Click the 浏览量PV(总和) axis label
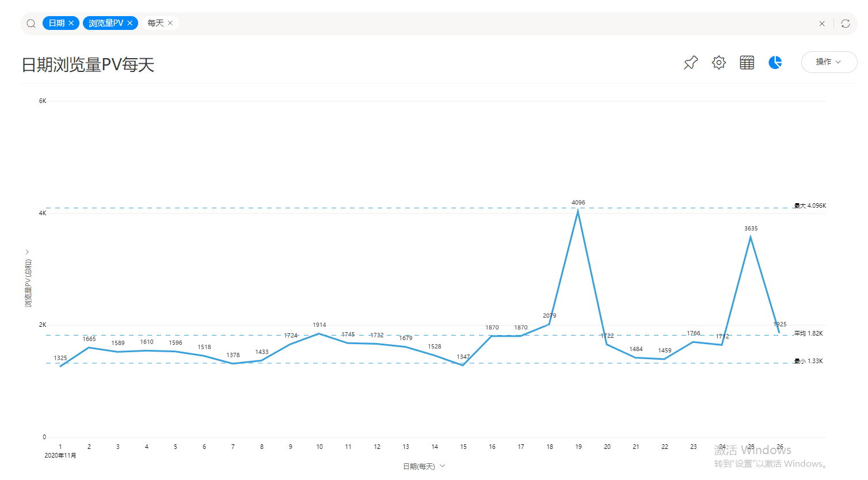The width and height of the screenshot is (868, 480). click(x=28, y=283)
